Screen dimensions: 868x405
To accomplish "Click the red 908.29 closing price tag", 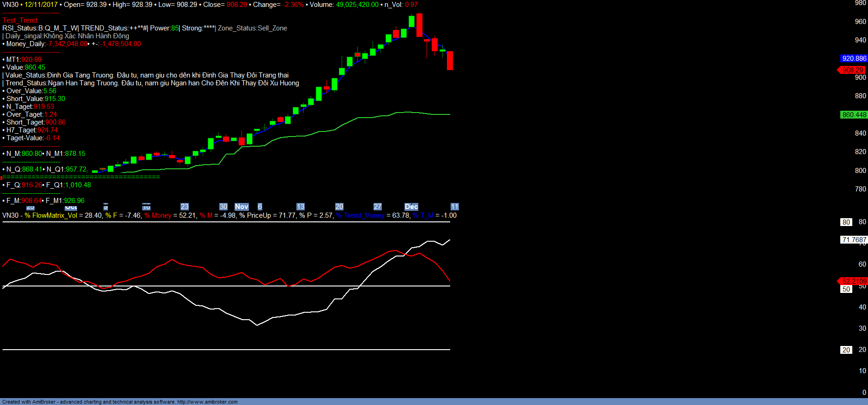I will pos(852,70).
